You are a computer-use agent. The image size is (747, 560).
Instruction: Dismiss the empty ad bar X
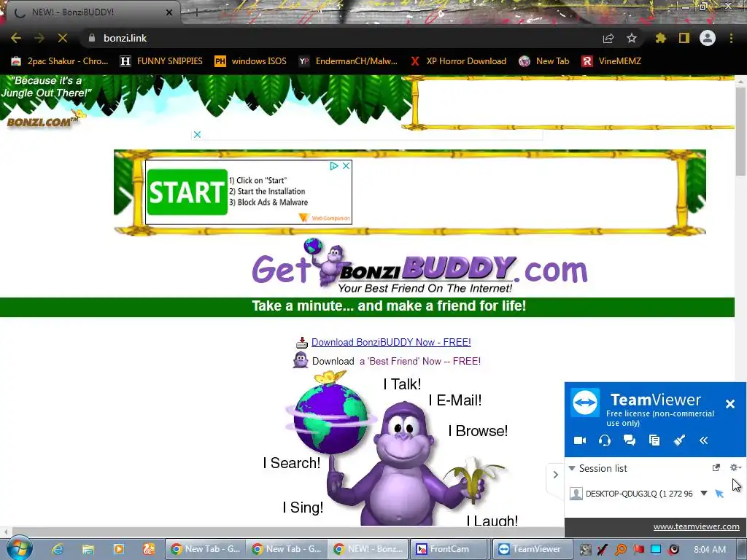click(x=197, y=135)
